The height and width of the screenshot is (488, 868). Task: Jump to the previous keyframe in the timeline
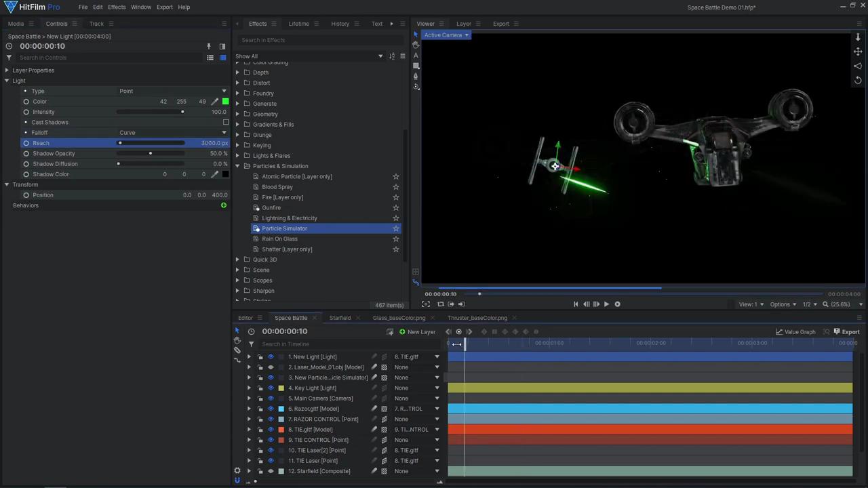click(x=448, y=332)
